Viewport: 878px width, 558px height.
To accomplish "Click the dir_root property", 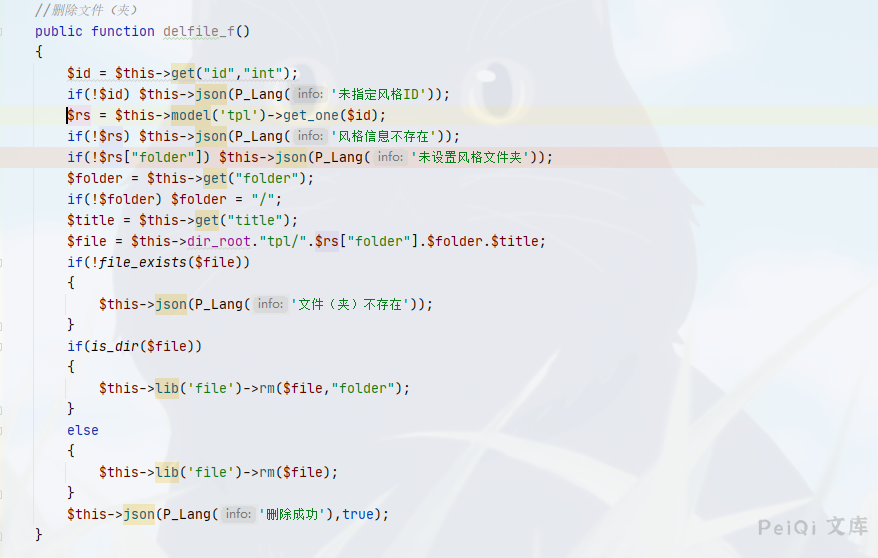I will pyautogui.click(x=219, y=241).
